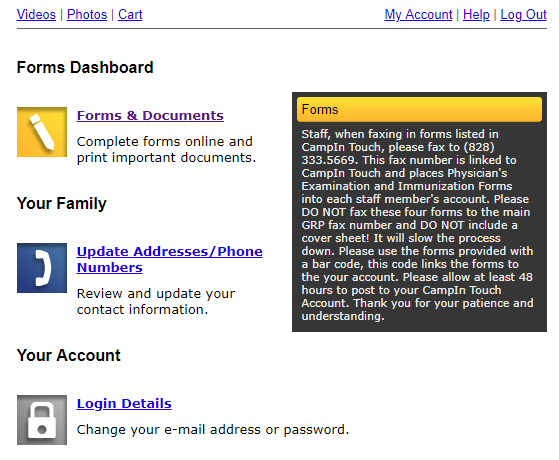Click Log Out link
This screenshot has height=460, width=559.
[523, 15]
